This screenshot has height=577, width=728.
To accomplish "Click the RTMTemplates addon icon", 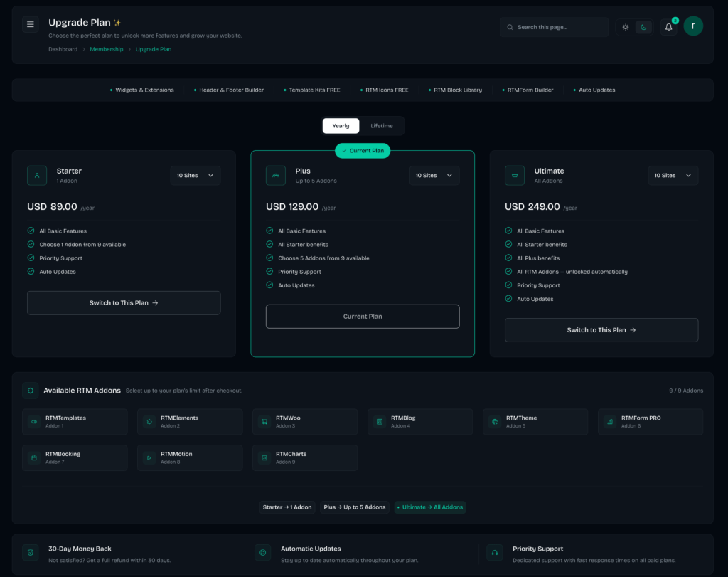I will (x=34, y=421).
